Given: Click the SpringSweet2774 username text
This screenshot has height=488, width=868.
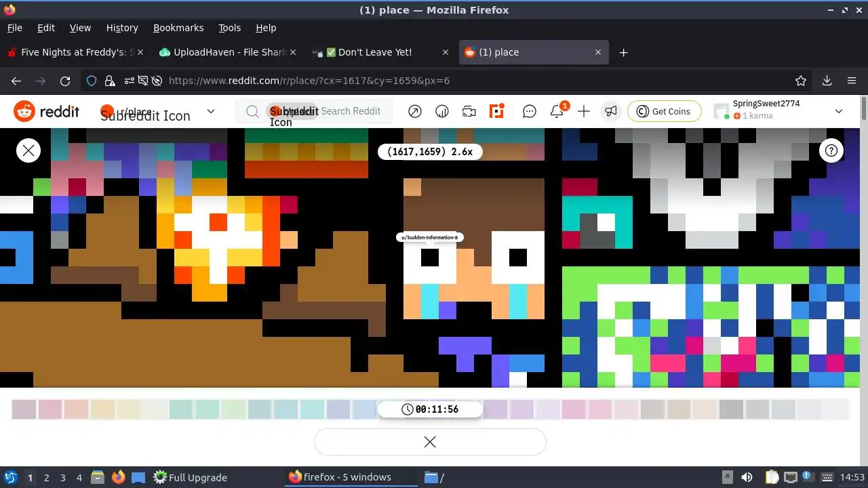Looking at the screenshot, I should [x=766, y=104].
